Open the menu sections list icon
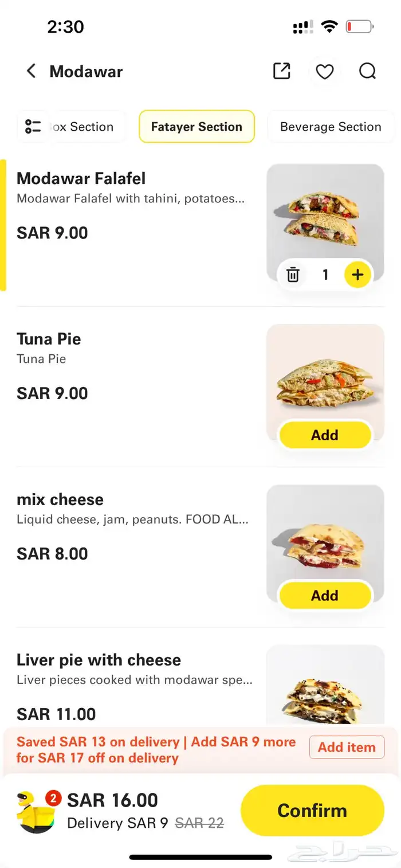The image size is (401, 868). pyautogui.click(x=33, y=127)
